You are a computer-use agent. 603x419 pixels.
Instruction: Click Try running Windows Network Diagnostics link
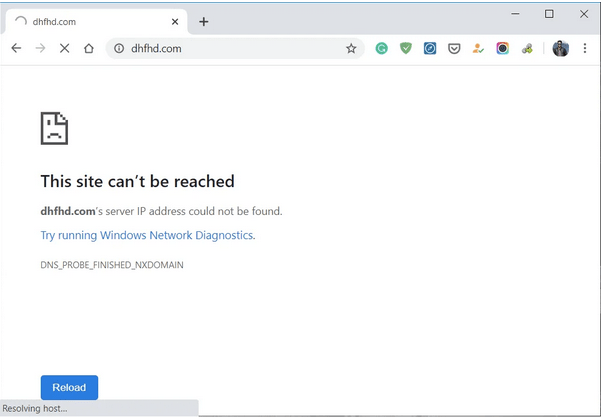pos(148,235)
